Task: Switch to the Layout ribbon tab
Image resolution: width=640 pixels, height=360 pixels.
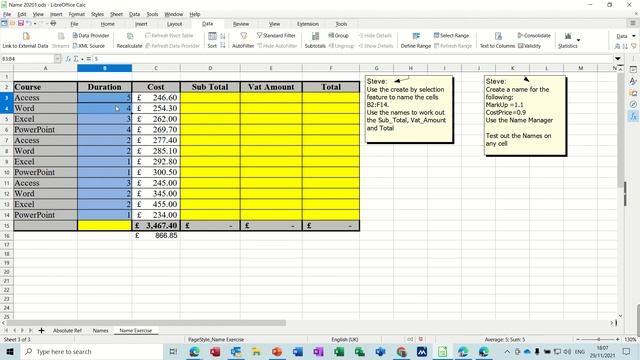Action: [x=174, y=24]
